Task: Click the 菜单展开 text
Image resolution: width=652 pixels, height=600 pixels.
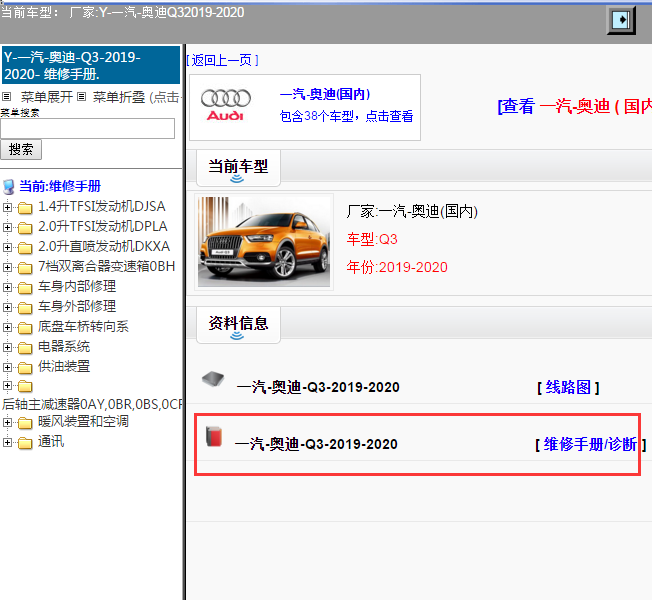Action: (47, 97)
